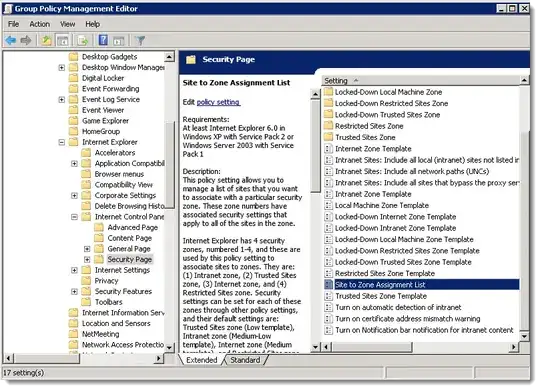Click the Privacy folder icon

[x=86, y=281]
